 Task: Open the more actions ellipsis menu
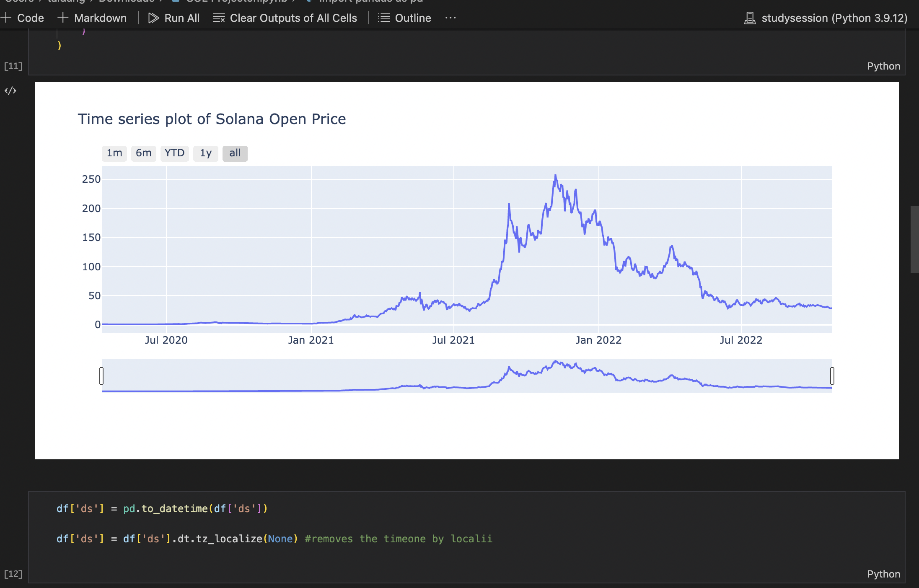pyautogui.click(x=450, y=18)
